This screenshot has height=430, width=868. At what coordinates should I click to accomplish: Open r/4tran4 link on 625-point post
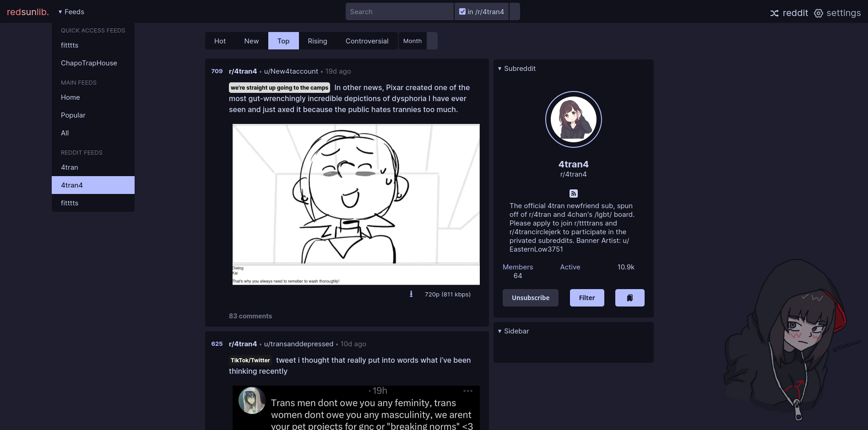(x=243, y=344)
